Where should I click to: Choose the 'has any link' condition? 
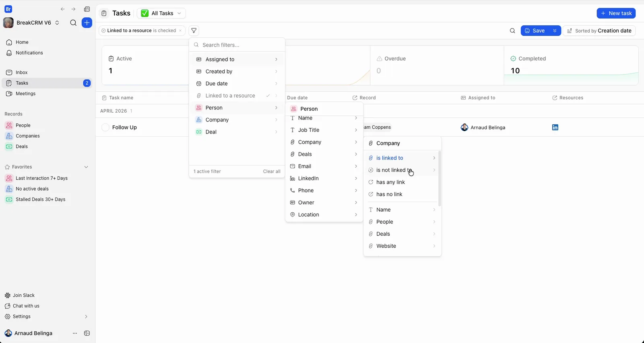click(x=402, y=182)
